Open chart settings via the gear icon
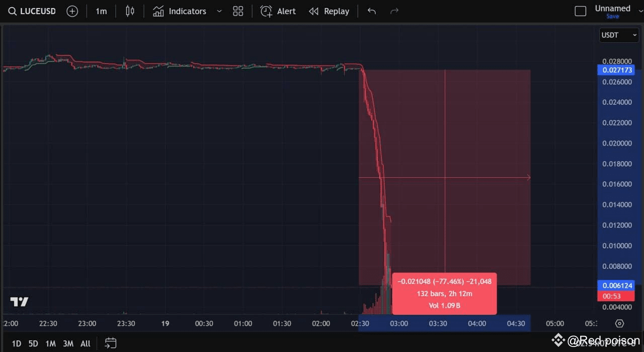Viewport: 644px width, 352px height. (619, 323)
